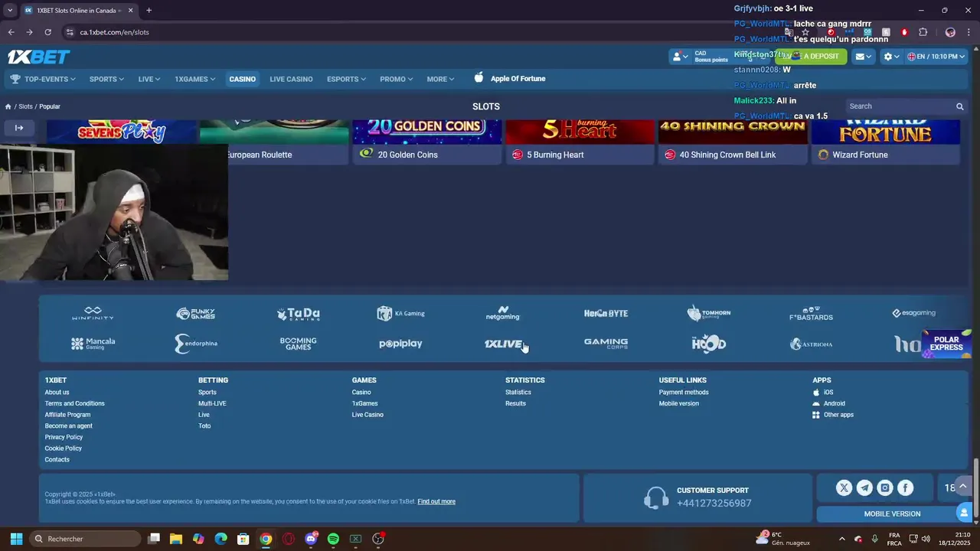Viewport: 980px width, 551px height.
Task: Select Mancala Gaming provider logo
Action: [93, 344]
